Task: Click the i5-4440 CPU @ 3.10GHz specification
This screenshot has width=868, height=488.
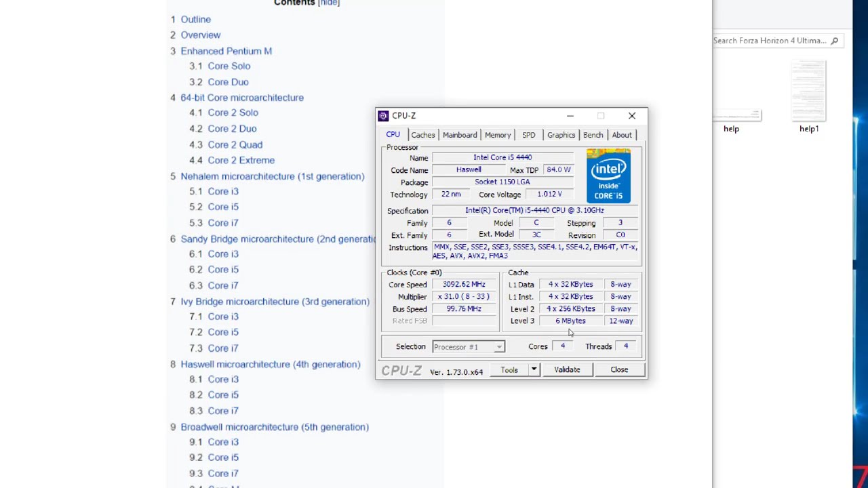Action: 534,210
